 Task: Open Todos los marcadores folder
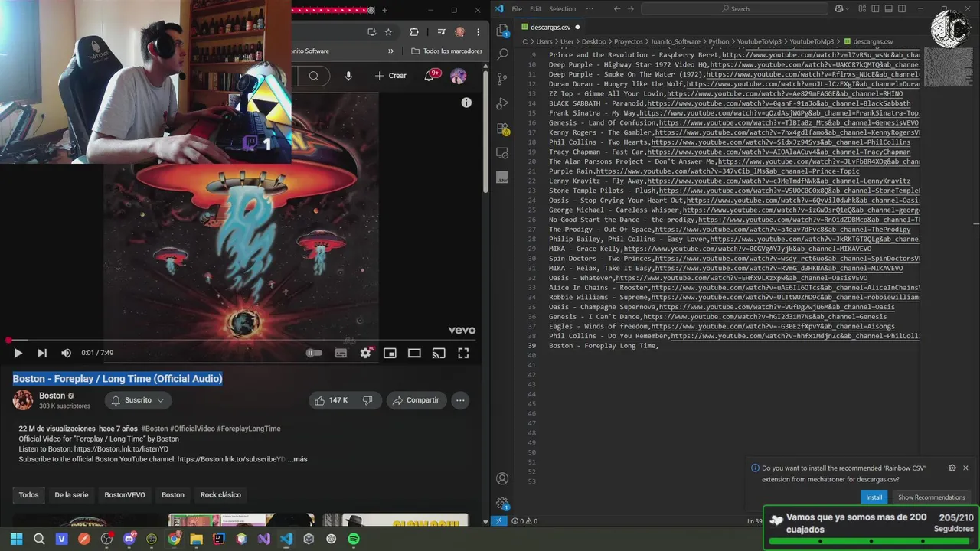point(446,51)
